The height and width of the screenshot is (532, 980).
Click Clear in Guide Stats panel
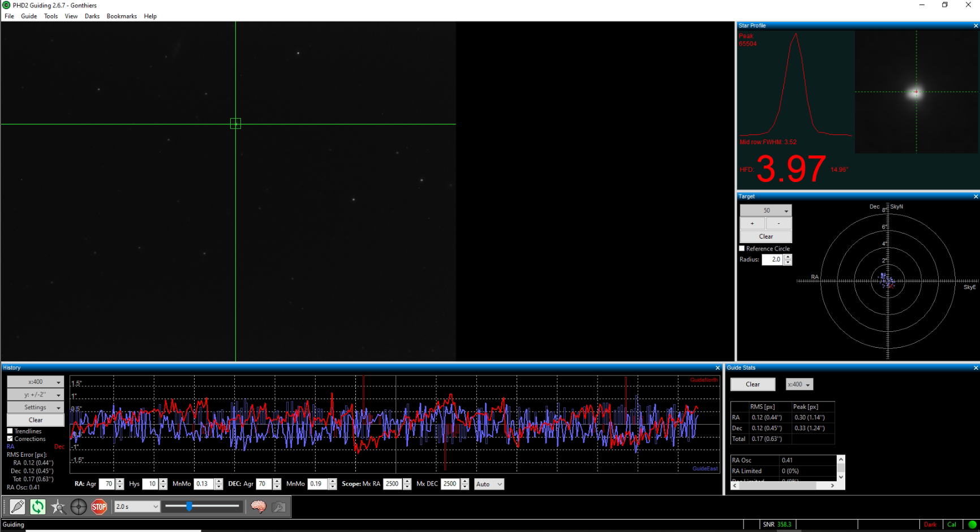pyautogui.click(x=753, y=384)
